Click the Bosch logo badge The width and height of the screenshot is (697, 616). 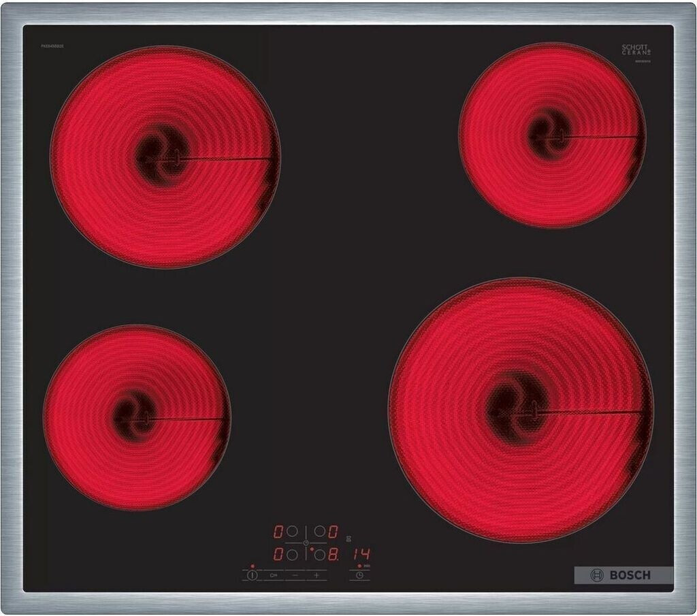[x=623, y=575]
